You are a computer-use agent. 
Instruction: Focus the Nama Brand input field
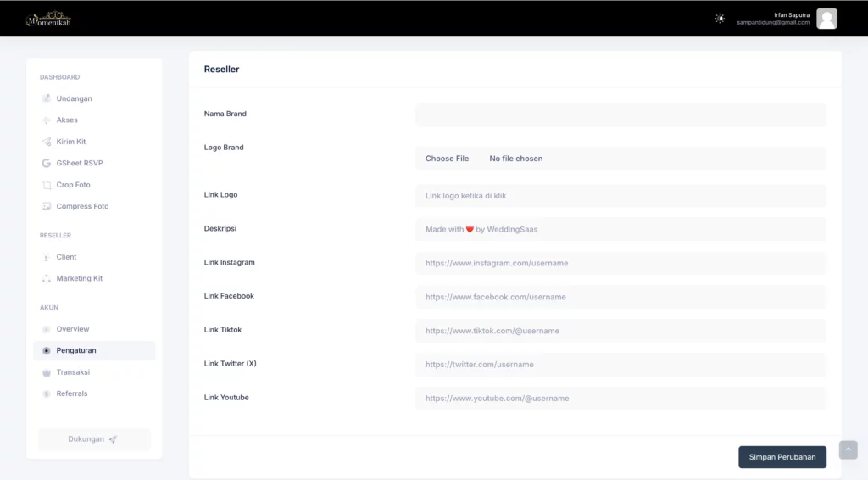pos(620,114)
